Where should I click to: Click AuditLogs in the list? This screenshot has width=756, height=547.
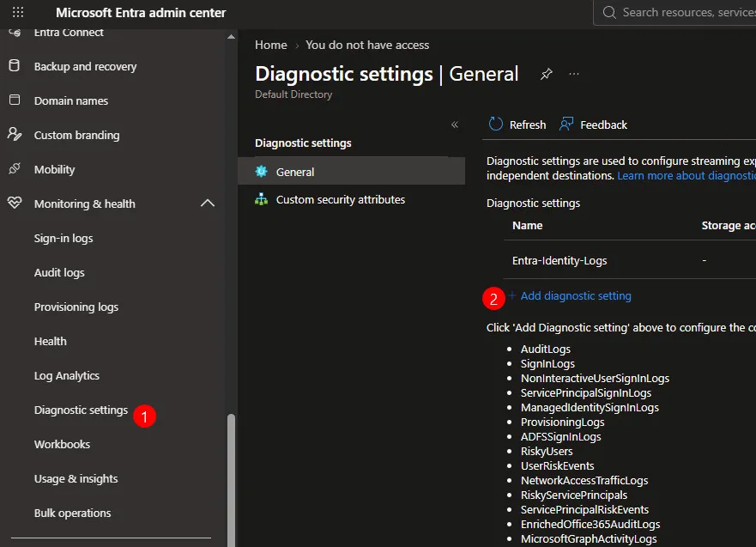(x=545, y=349)
